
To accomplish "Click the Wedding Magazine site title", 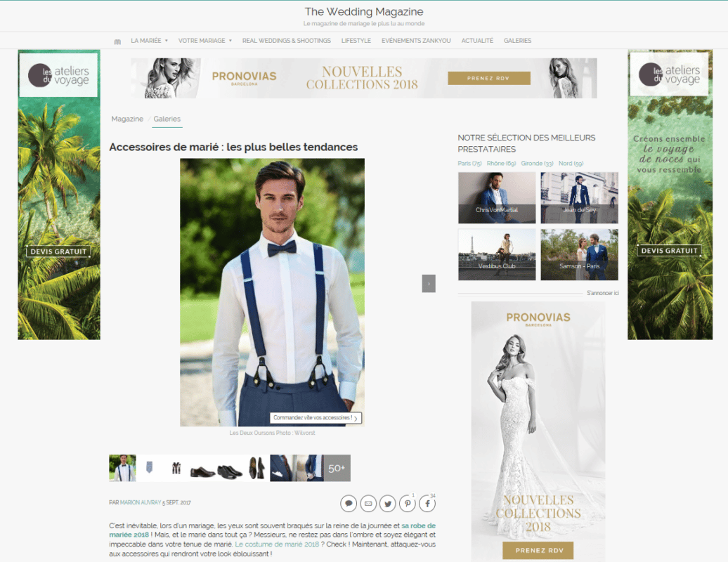I will [363, 12].
